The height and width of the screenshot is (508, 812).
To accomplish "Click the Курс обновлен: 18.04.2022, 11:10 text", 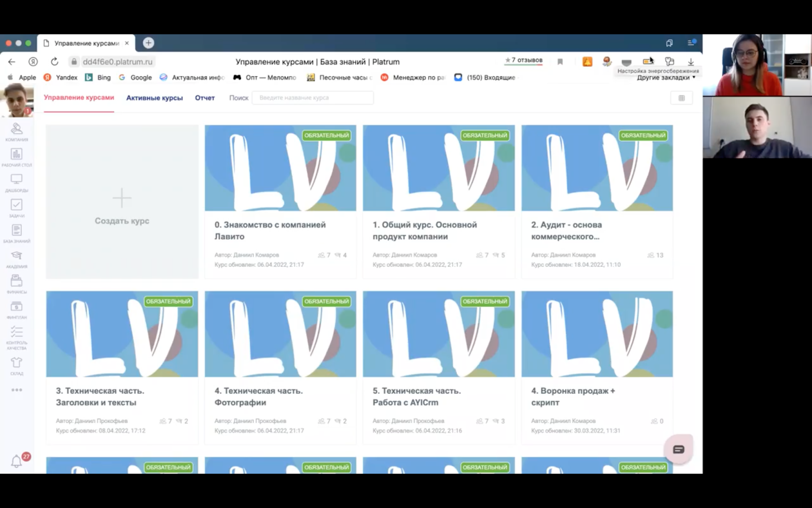I will 576,265.
